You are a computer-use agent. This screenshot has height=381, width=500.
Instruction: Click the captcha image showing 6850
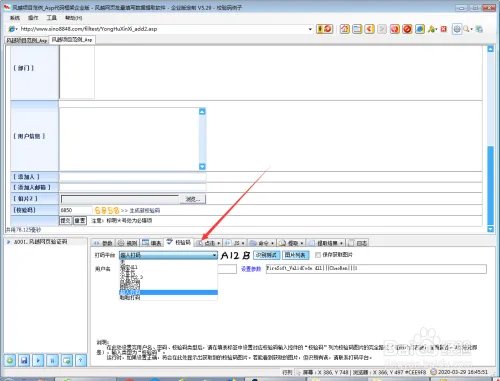click(107, 211)
